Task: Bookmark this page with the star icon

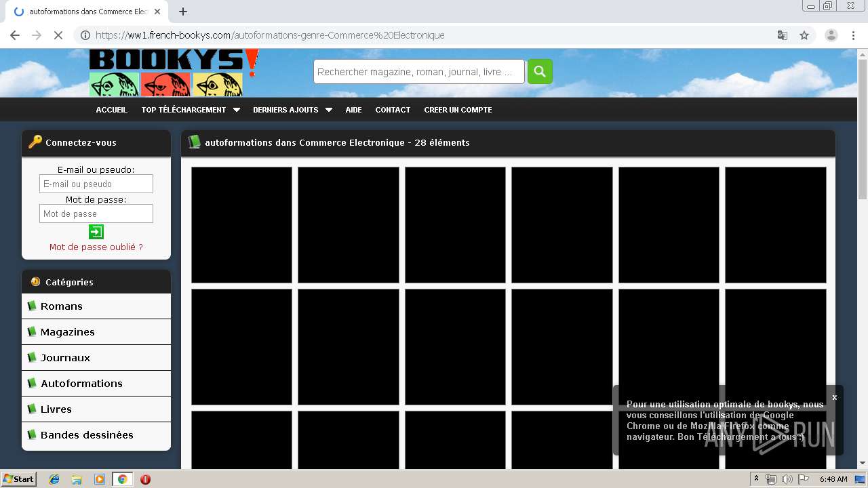Action: [804, 35]
